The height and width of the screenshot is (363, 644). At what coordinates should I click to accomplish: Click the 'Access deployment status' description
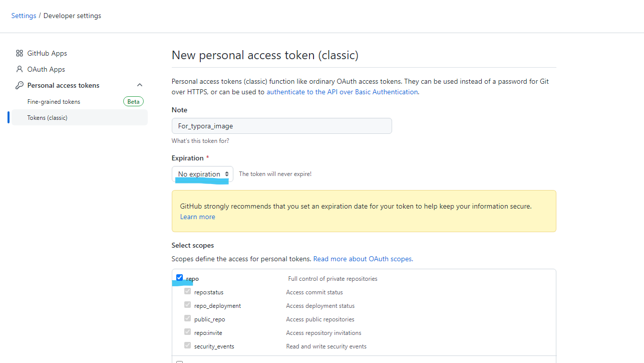(x=320, y=306)
